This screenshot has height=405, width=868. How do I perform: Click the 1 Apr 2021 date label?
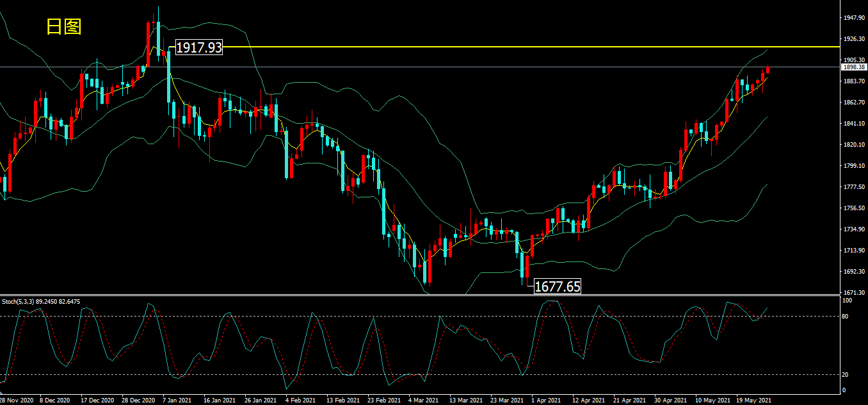pyautogui.click(x=546, y=401)
